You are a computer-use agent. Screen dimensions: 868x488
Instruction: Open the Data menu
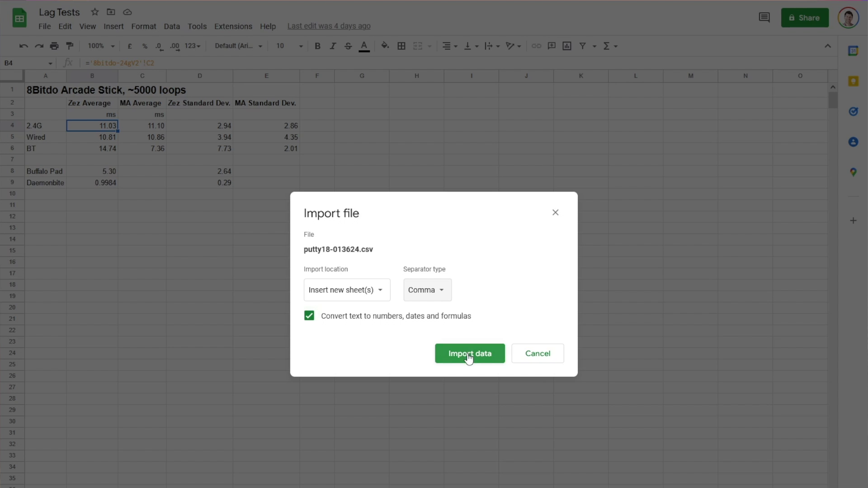(x=171, y=26)
